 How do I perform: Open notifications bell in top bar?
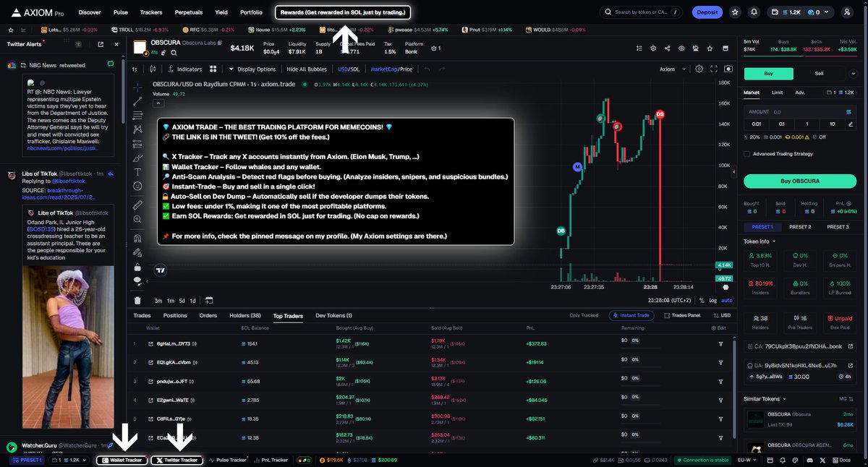pyautogui.click(x=754, y=12)
